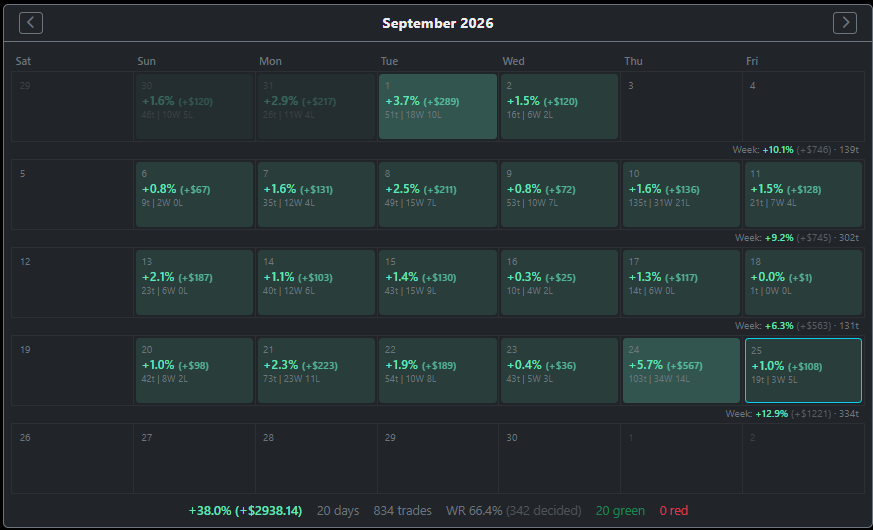Select empty day 29 in last row
The height and width of the screenshot is (530, 873).
pyautogui.click(x=438, y=458)
